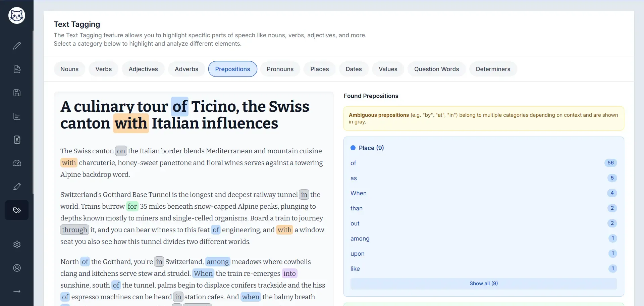Open the pencil edit sidebar icon
Image resolution: width=644 pixels, height=306 pixels.
(x=17, y=46)
